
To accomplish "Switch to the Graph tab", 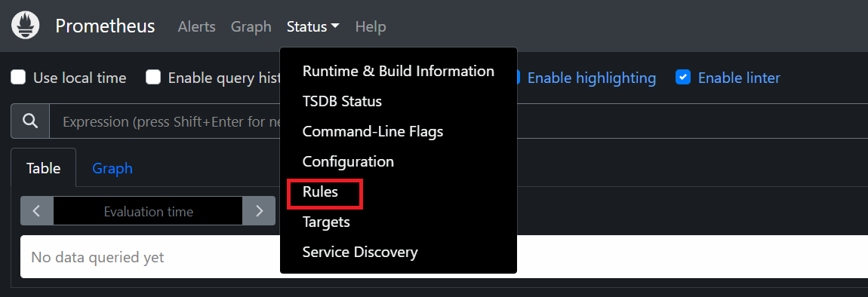I will [112, 168].
